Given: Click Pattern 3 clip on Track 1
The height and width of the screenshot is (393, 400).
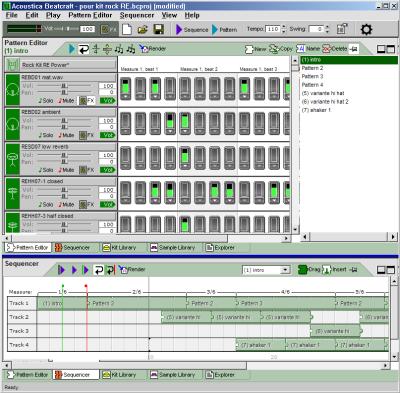Looking at the screenshot, I should (285, 303).
